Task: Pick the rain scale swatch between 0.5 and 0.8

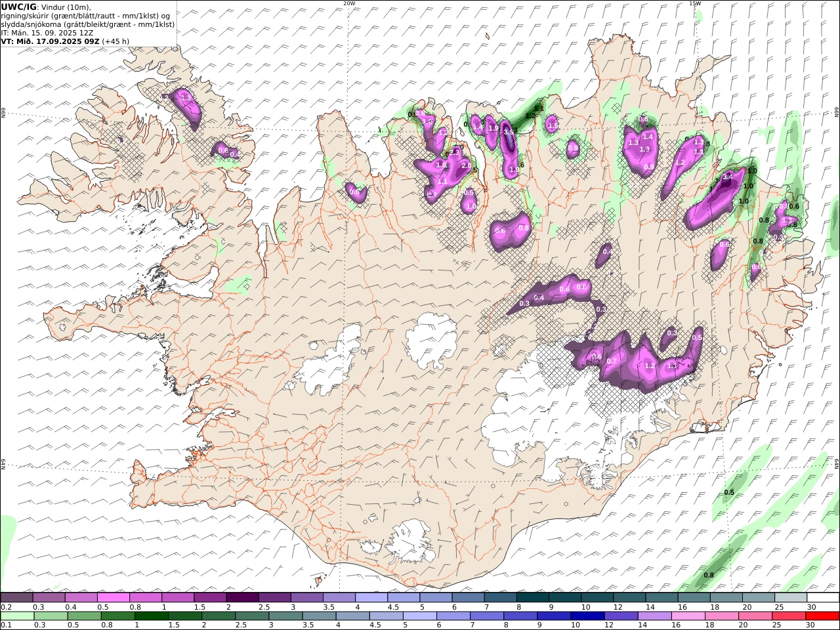Action: click(x=84, y=616)
